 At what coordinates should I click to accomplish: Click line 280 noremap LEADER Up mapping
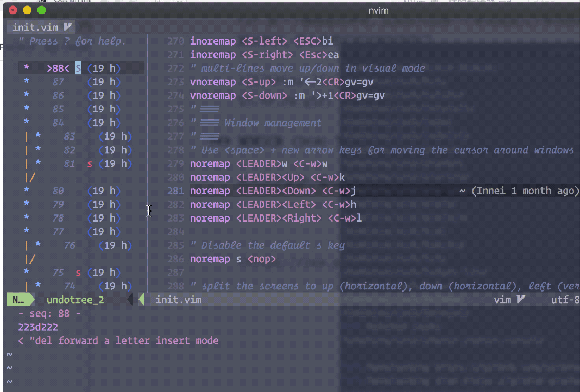tap(267, 177)
